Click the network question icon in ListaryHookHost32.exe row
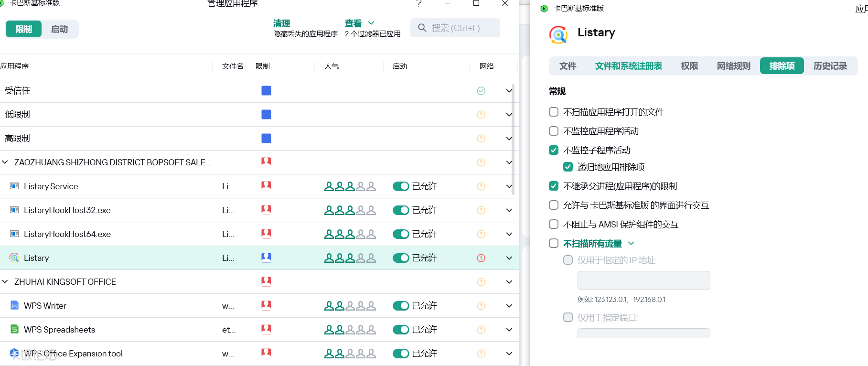This screenshot has height=366, width=868. point(481,210)
